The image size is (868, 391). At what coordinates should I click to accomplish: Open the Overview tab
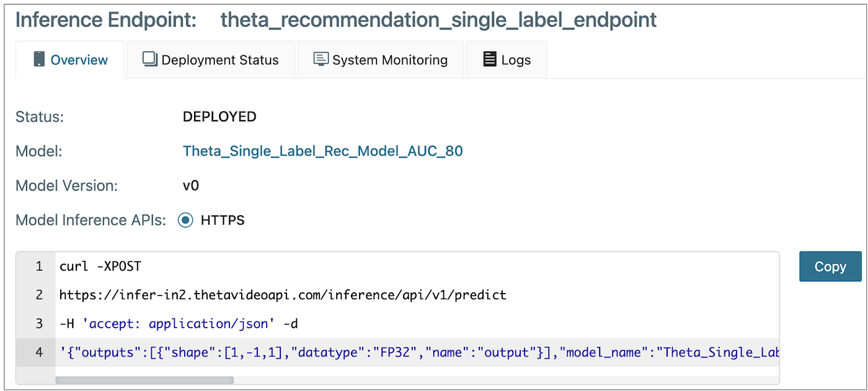click(x=70, y=60)
